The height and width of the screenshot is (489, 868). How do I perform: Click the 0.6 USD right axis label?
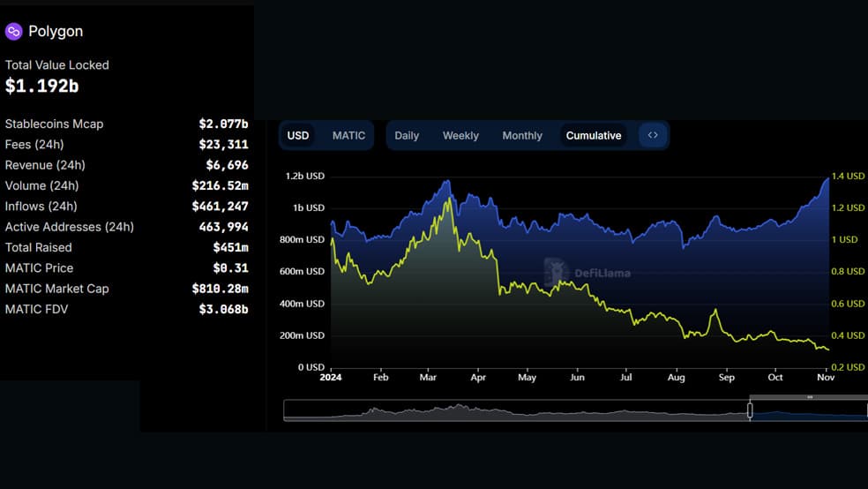pos(848,304)
